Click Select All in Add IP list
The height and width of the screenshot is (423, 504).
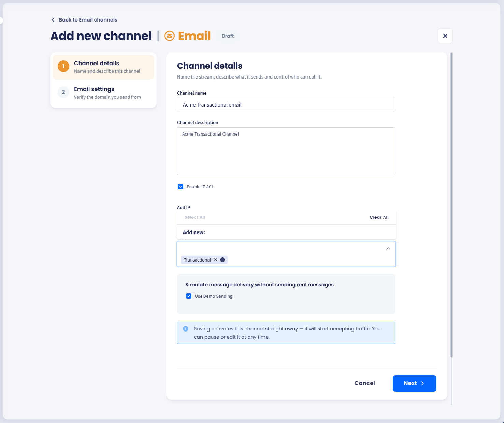(195, 217)
